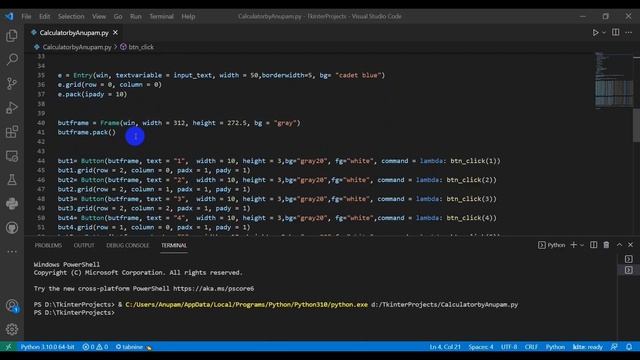The width and height of the screenshot is (640, 360).
Task: Switch to the Debug Console tab
Action: click(x=128, y=245)
